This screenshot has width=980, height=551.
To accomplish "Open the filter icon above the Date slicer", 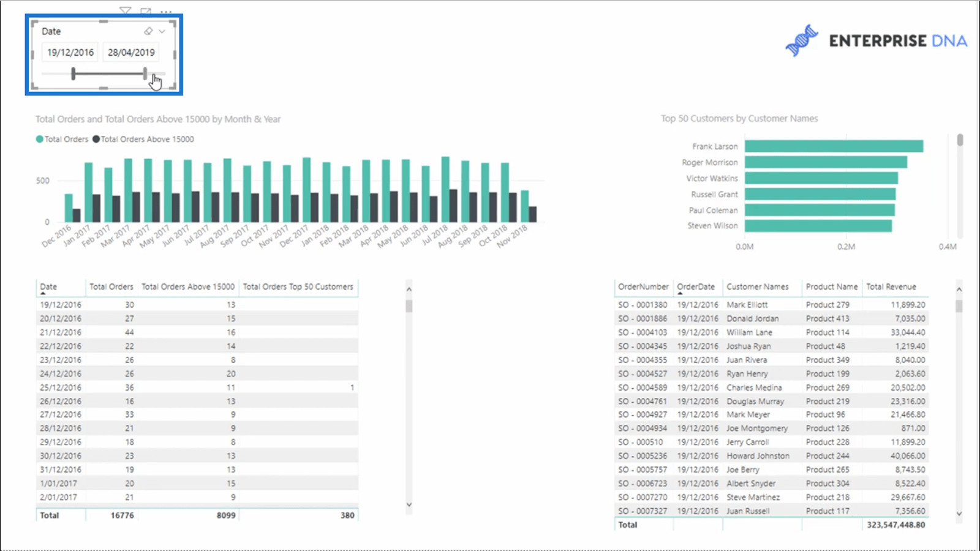I will pyautogui.click(x=126, y=10).
